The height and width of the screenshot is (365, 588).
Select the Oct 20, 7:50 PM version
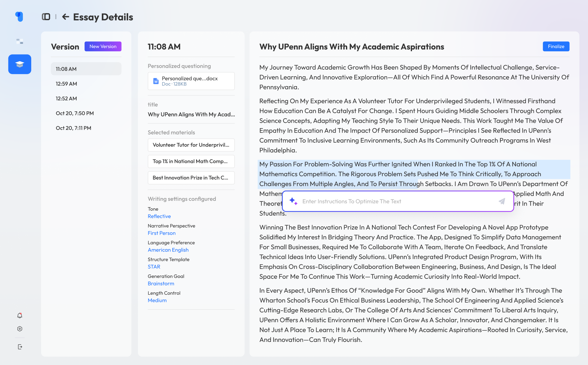pyautogui.click(x=75, y=113)
